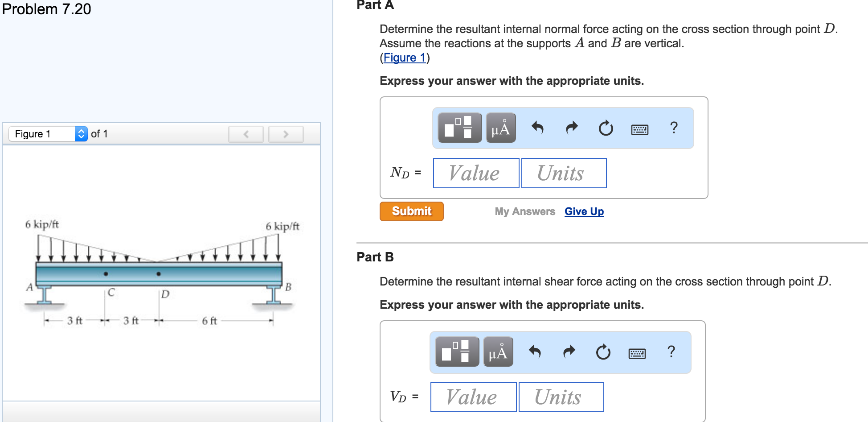The width and height of the screenshot is (868, 422).
Task: Reset the Part B answer field
Action: click(x=603, y=352)
